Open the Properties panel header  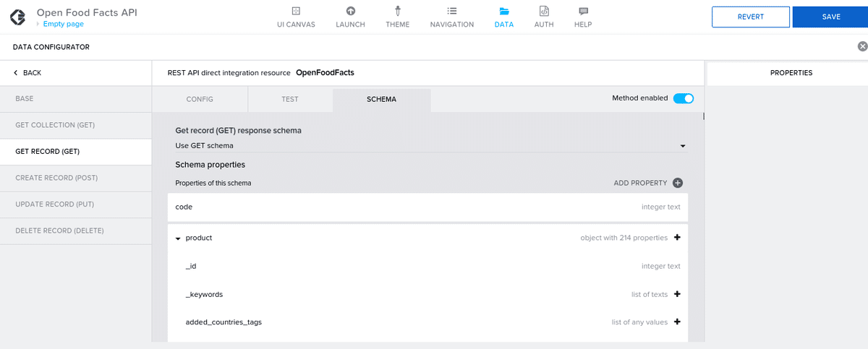[x=791, y=73]
